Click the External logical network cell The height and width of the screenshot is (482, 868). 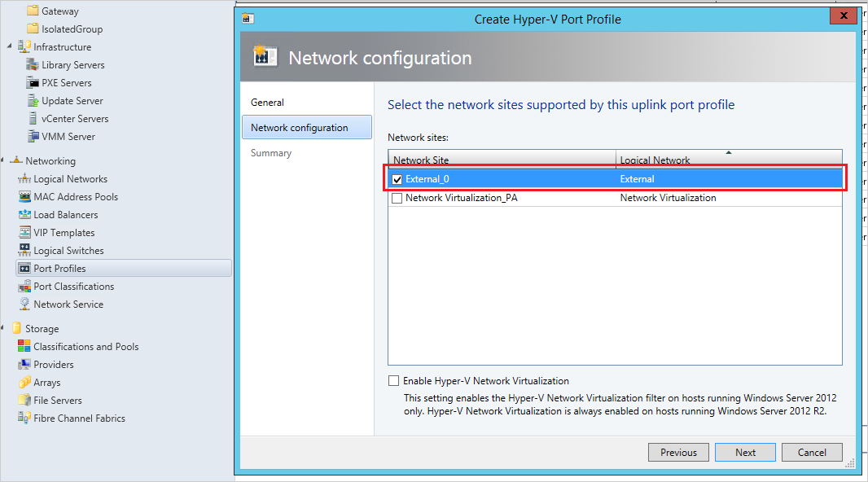(637, 179)
